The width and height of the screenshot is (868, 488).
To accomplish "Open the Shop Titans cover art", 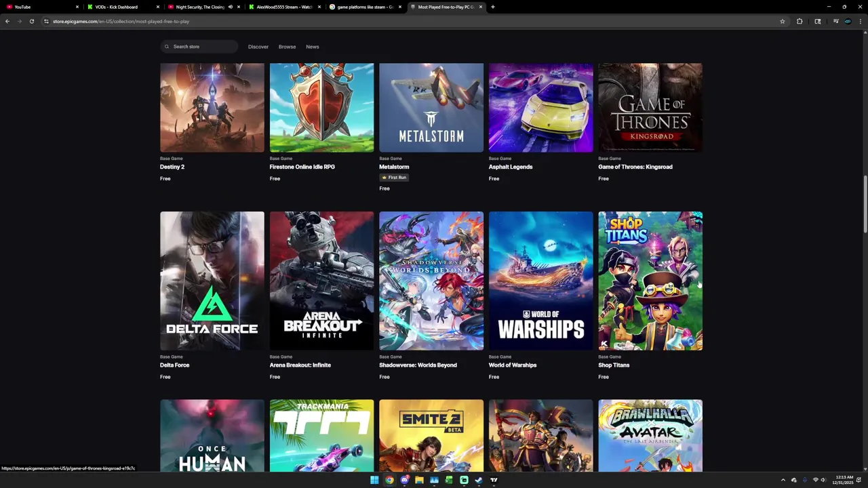I will [x=650, y=281].
